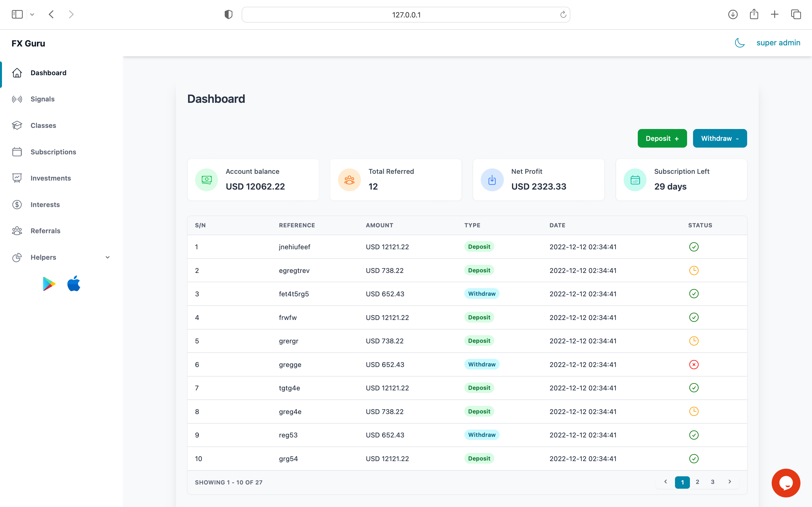Toggle dark mode with the moon icon
Image resolution: width=812 pixels, height=507 pixels.
(x=740, y=43)
